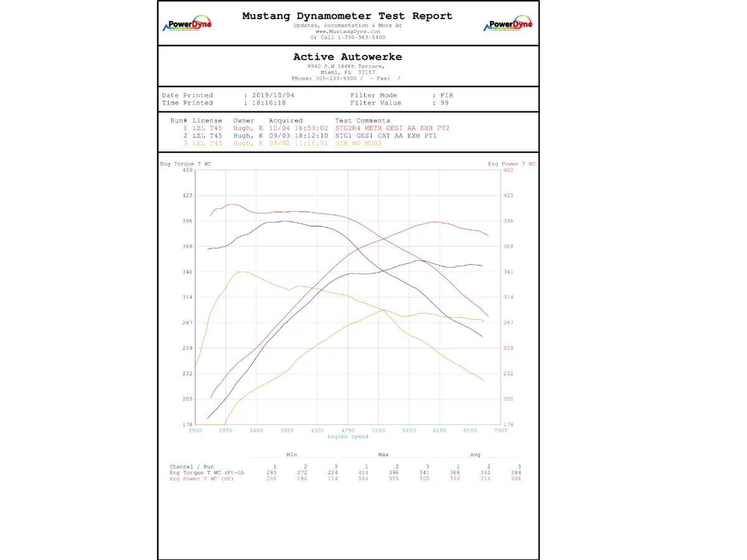The height and width of the screenshot is (560, 747).
Task: Click the 'Channel / Run' table label
Action: 192,467
